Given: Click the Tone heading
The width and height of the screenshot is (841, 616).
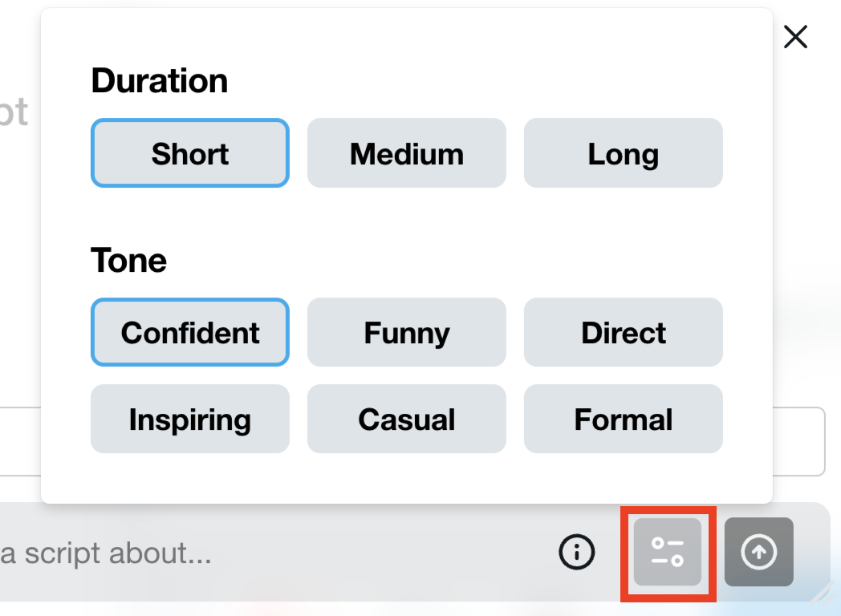Looking at the screenshot, I should [x=129, y=261].
